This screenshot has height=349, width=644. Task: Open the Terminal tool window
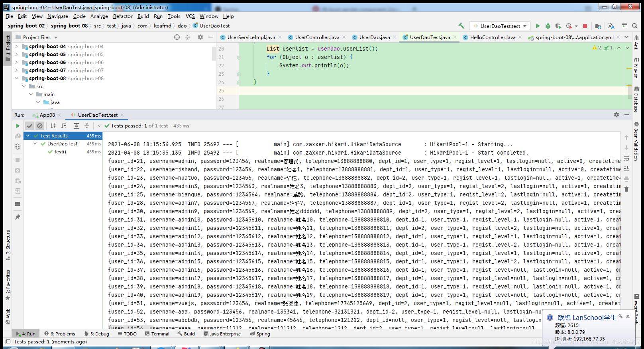pyautogui.click(x=156, y=334)
